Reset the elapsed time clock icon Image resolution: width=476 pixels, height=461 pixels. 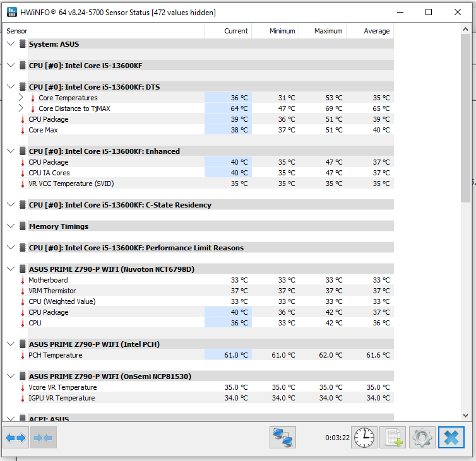(364, 437)
